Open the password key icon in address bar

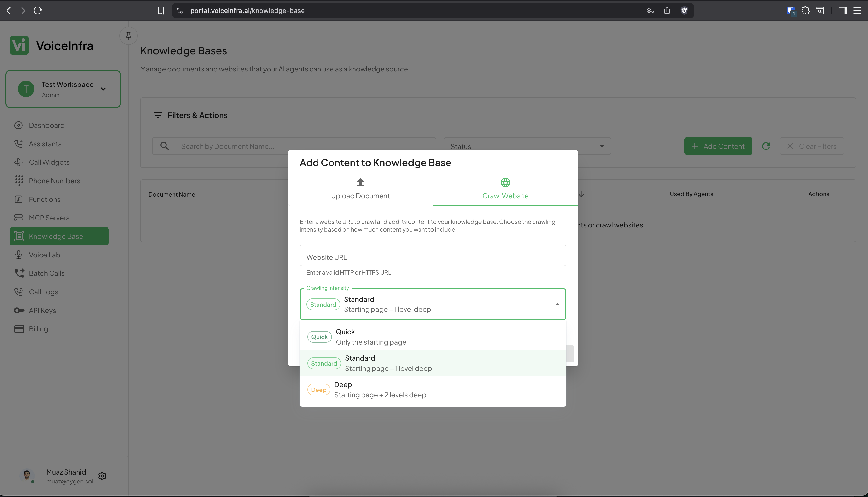[x=650, y=11]
